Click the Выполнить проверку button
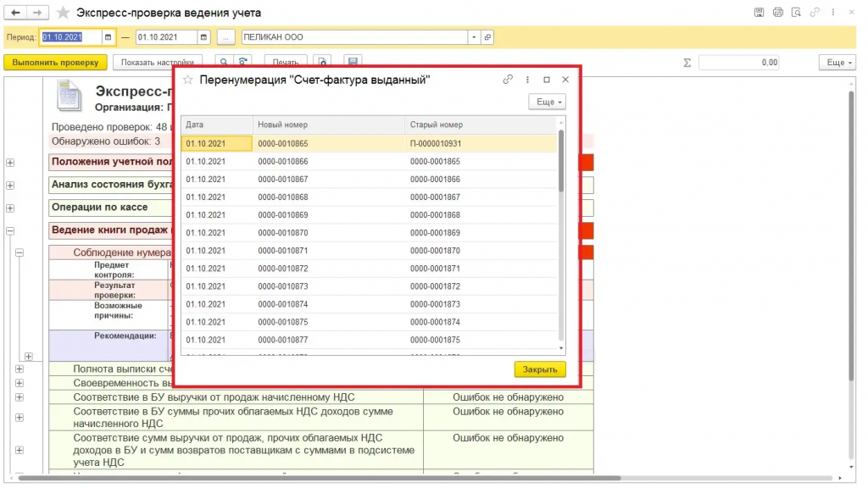 (55, 63)
